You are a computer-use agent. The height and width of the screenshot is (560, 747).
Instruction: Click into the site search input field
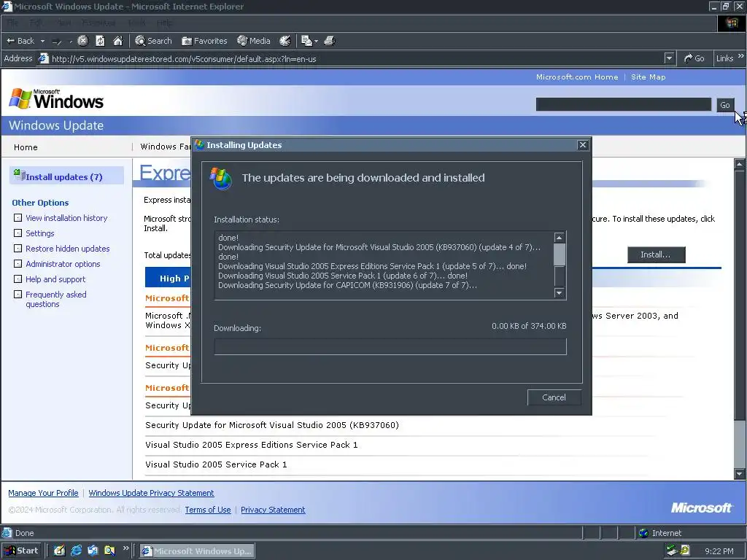623,104
